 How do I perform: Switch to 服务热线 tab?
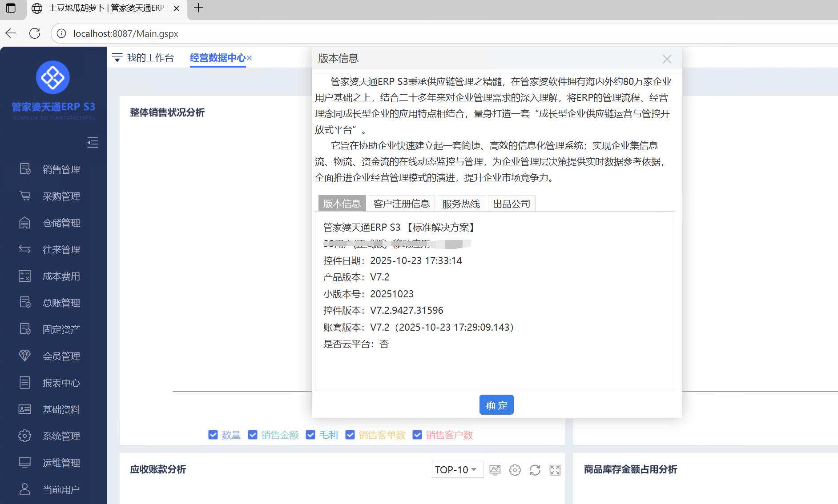461,204
